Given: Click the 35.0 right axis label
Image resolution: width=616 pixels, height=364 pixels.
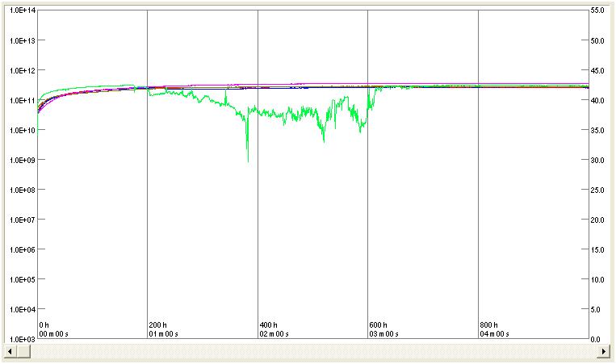Looking at the screenshot, I should pyautogui.click(x=597, y=130).
